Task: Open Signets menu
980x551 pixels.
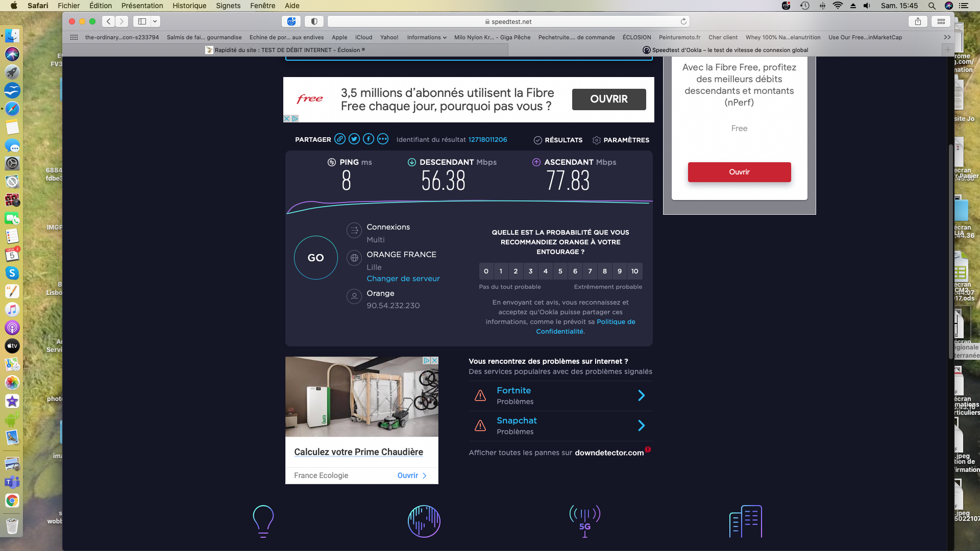Action: (228, 6)
